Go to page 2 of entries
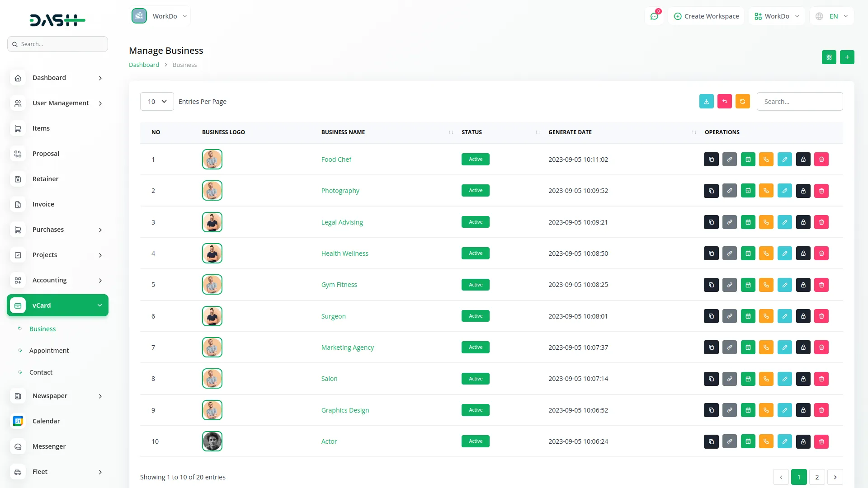The height and width of the screenshot is (488, 868). (817, 477)
